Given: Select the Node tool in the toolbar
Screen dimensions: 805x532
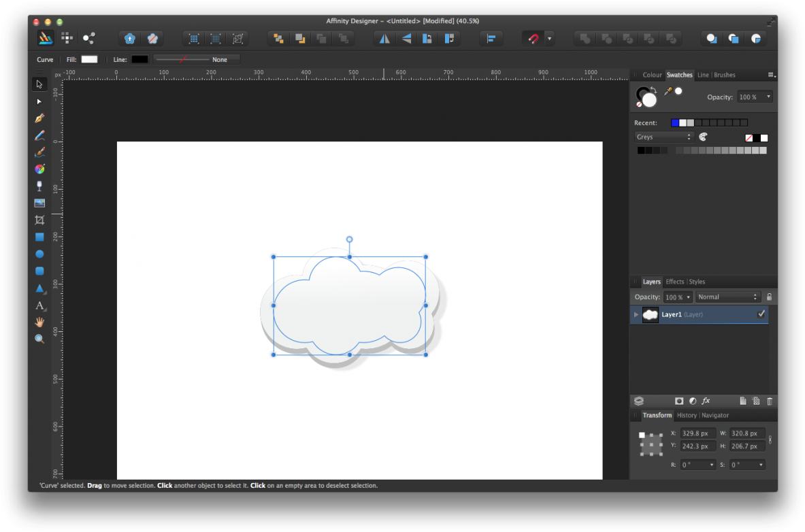Looking at the screenshot, I should 39,101.
